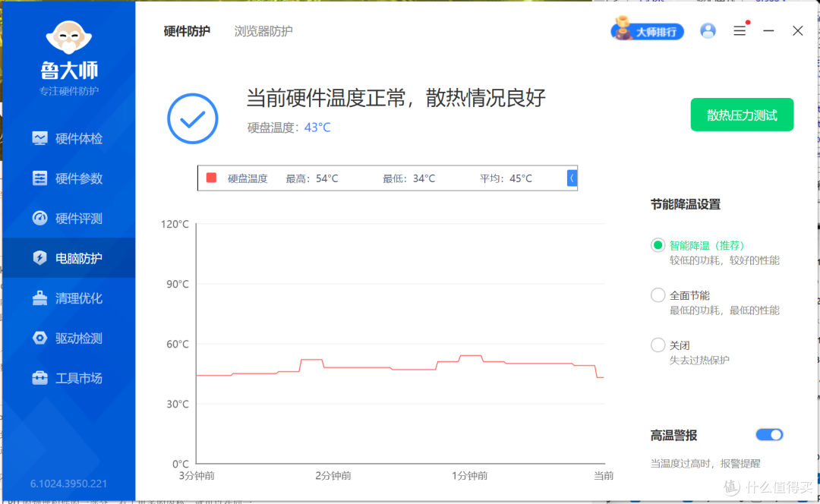Click the Lu Master mascot logo

(x=68, y=37)
